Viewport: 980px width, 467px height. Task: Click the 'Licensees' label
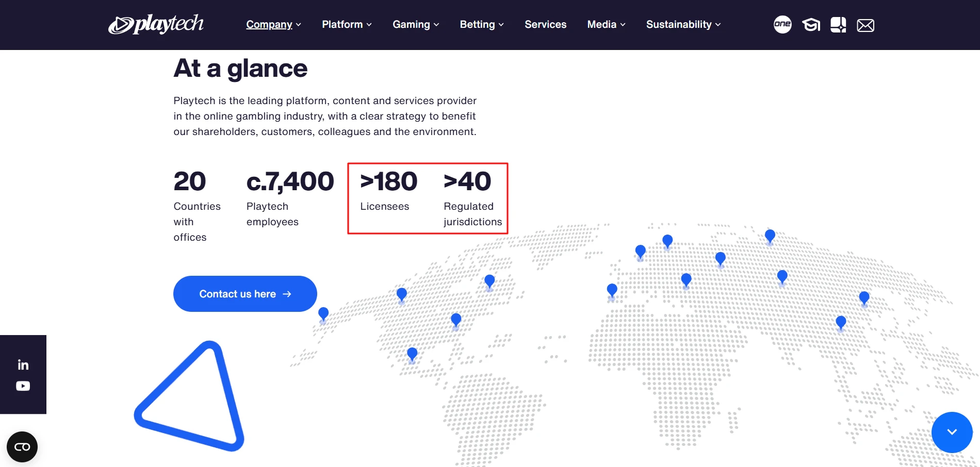385,206
